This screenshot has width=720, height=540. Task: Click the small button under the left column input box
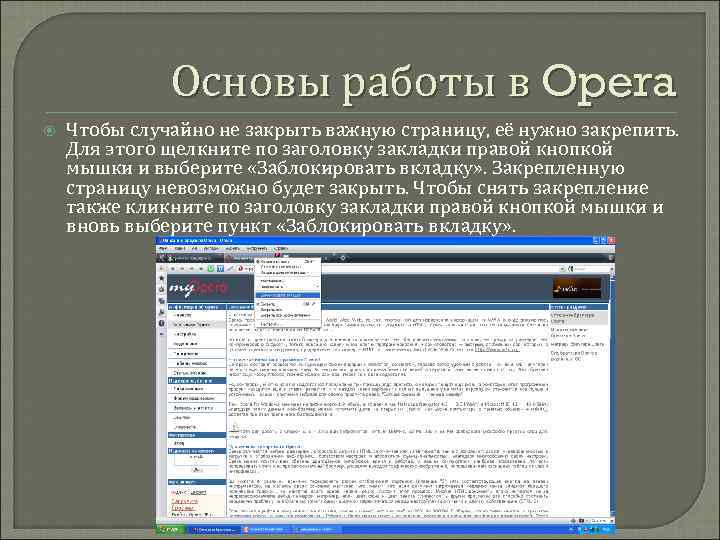pyautogui.click(x=197, y=470)
